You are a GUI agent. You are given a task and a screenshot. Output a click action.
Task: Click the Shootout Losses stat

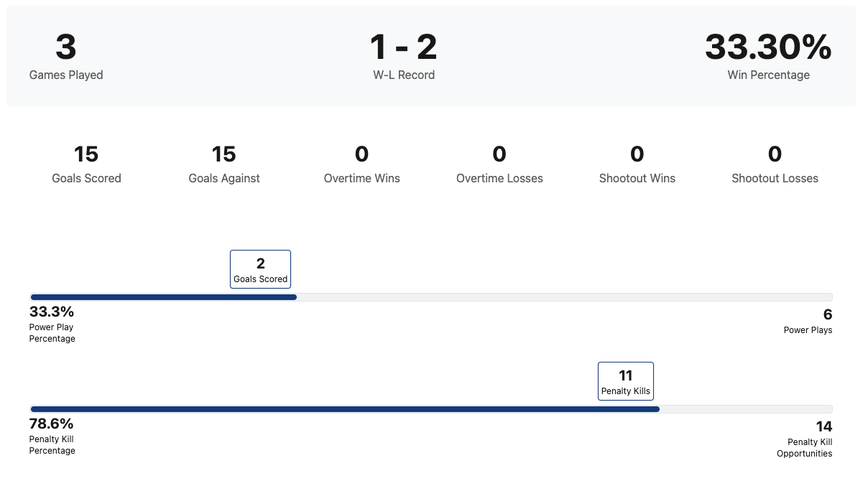click(775, 164)
